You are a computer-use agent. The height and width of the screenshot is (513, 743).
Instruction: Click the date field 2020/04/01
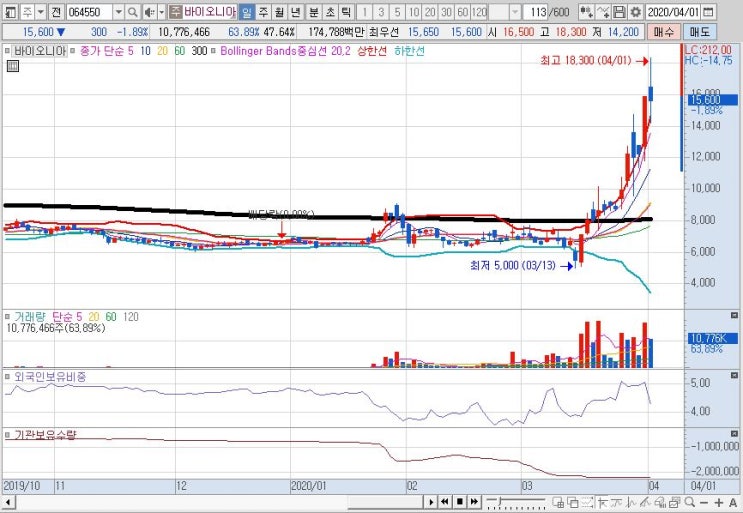[x=672, y=12]
